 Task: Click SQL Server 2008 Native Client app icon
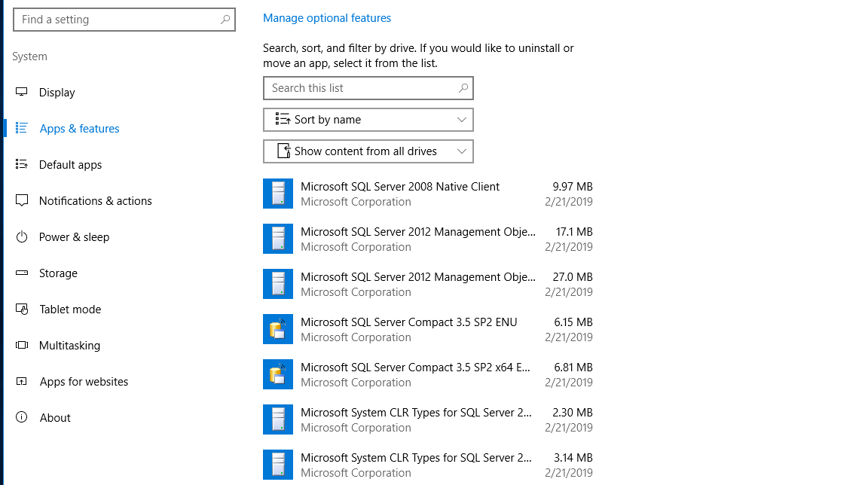click(278, 194)
